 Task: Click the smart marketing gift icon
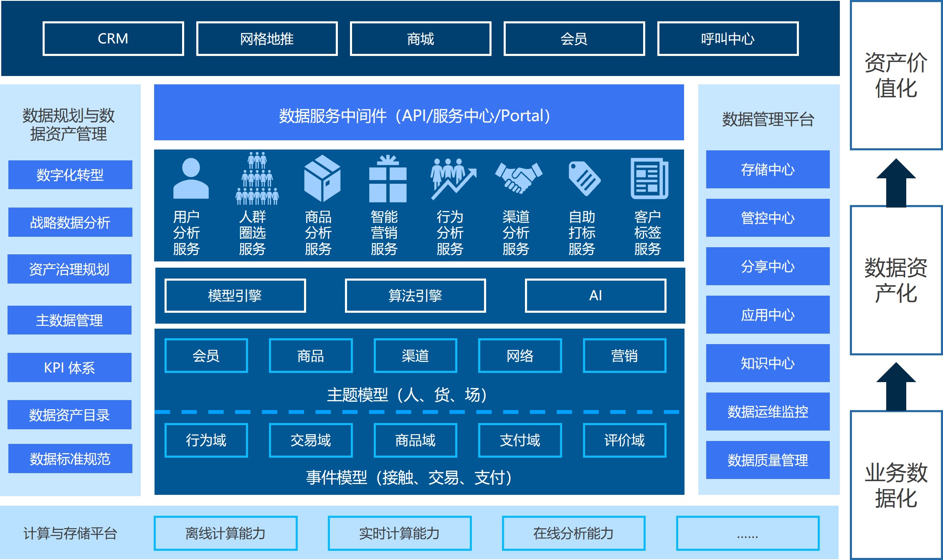(388, 179)
